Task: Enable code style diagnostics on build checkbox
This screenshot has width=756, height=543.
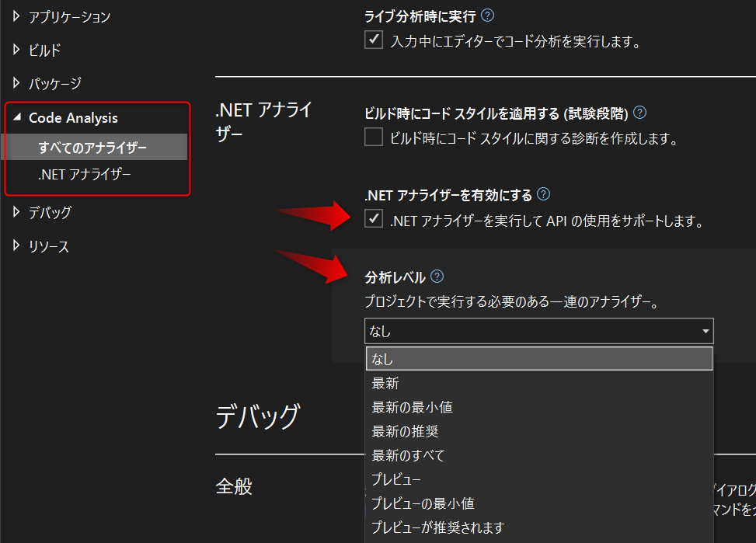Action: click(x=374, y=138)
